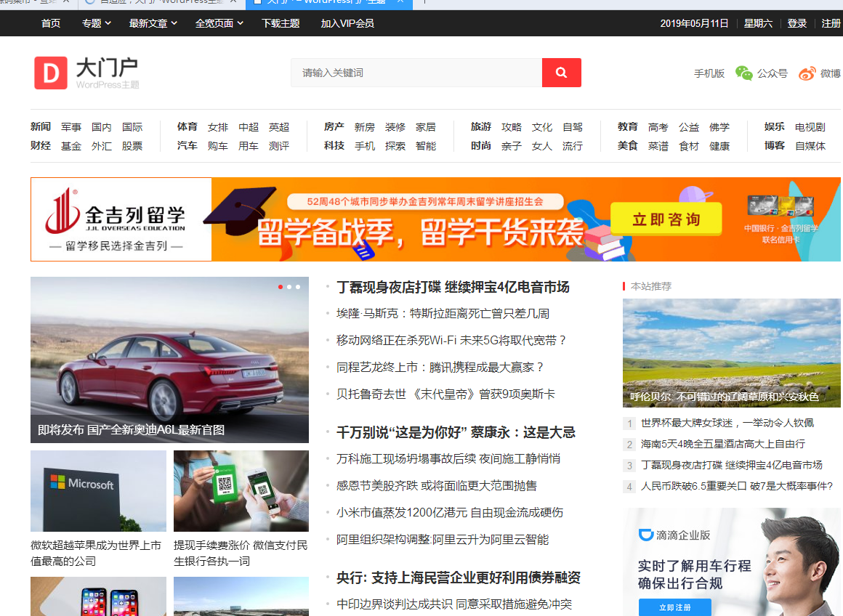Click the red D 大门户 logo
Screen dimensions: 843x616
(x=51, y=73)
